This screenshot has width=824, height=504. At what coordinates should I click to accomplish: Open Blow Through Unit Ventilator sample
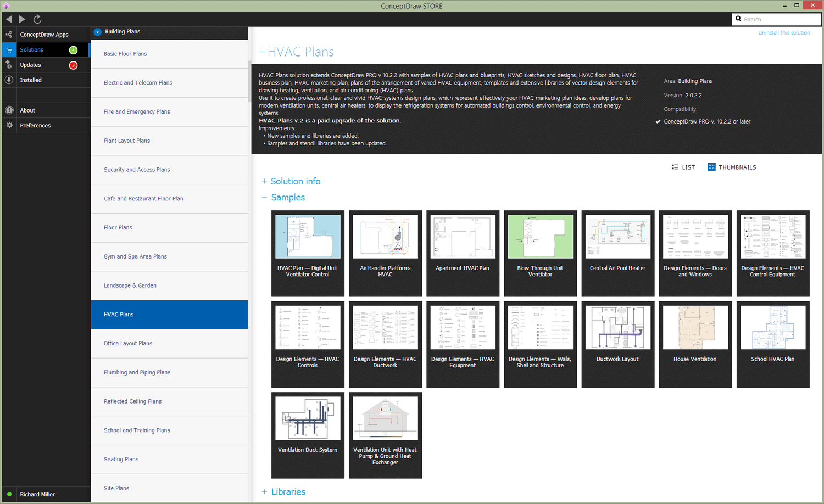tap(541, 254)
